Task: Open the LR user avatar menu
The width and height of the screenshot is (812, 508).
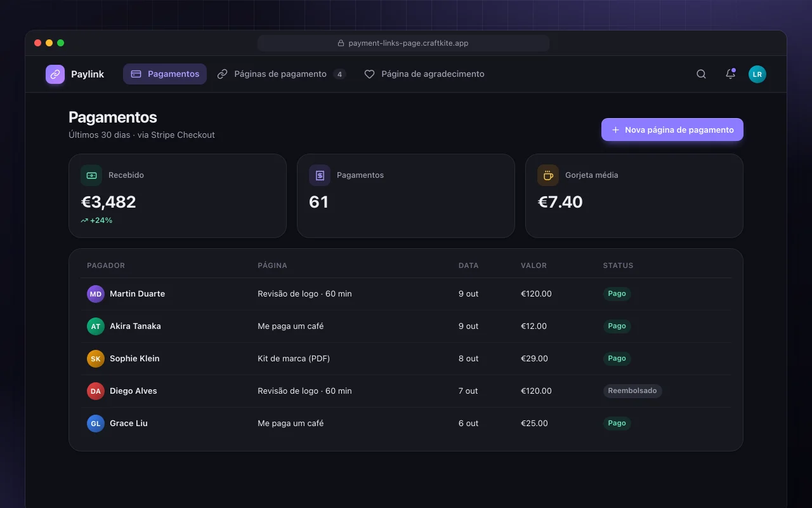Action: click(x=757, y=74)
